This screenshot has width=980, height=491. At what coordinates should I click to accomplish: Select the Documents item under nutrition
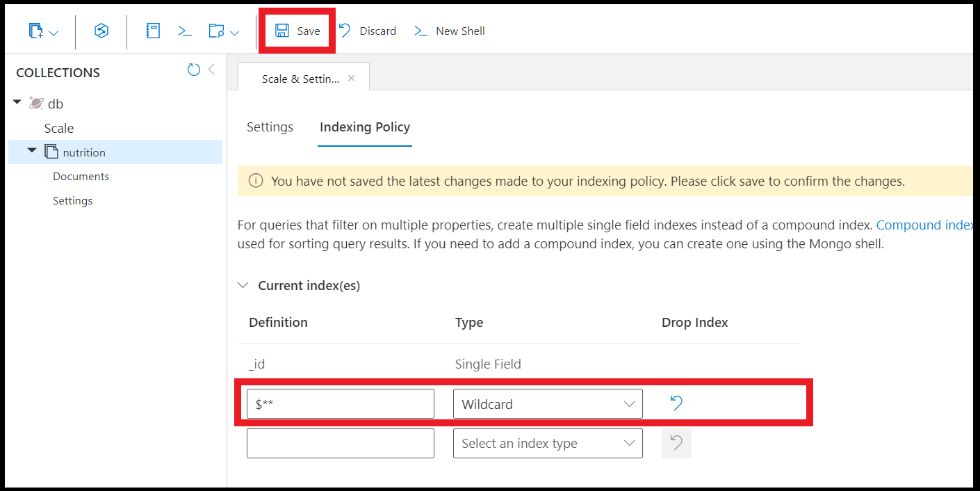coord(81,176)
